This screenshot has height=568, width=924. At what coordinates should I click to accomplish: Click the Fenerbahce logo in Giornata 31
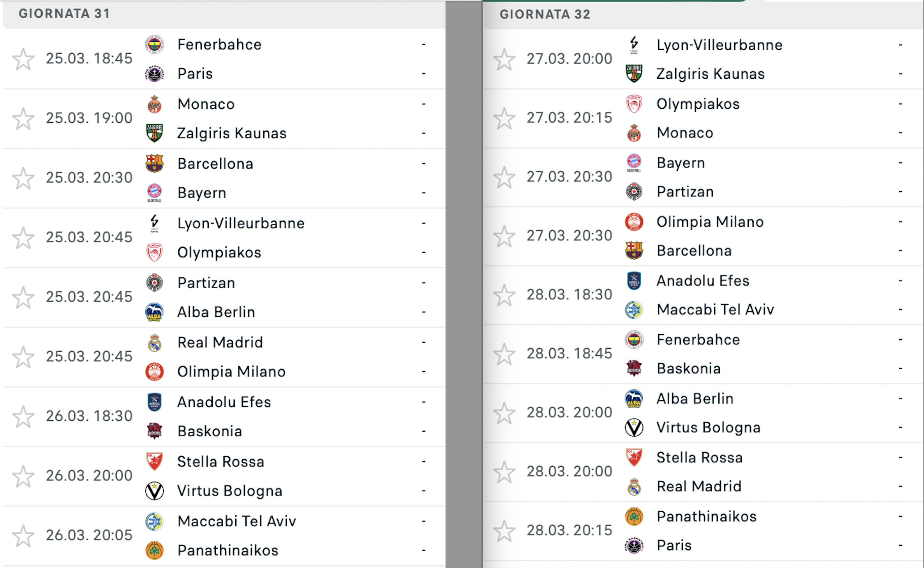154,45
